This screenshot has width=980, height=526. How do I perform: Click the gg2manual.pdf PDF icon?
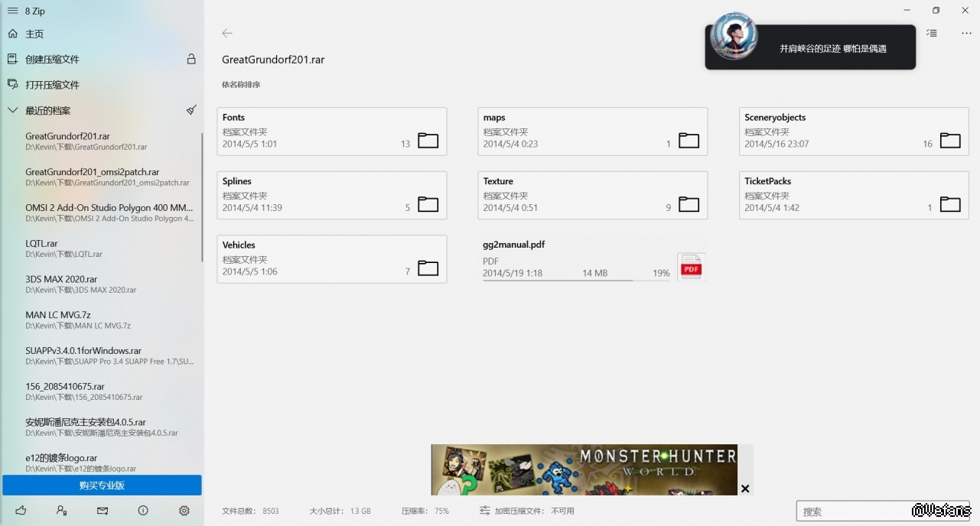(691, 267)
